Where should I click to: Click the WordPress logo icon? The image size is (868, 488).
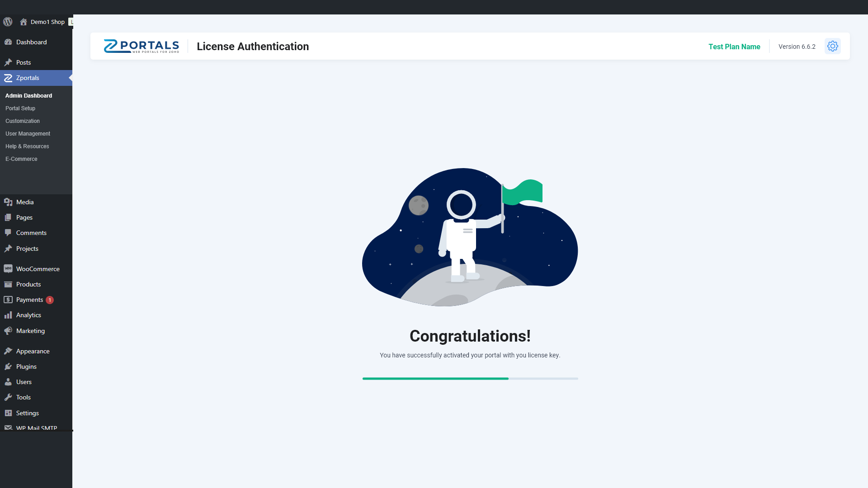tap(8, 22)
